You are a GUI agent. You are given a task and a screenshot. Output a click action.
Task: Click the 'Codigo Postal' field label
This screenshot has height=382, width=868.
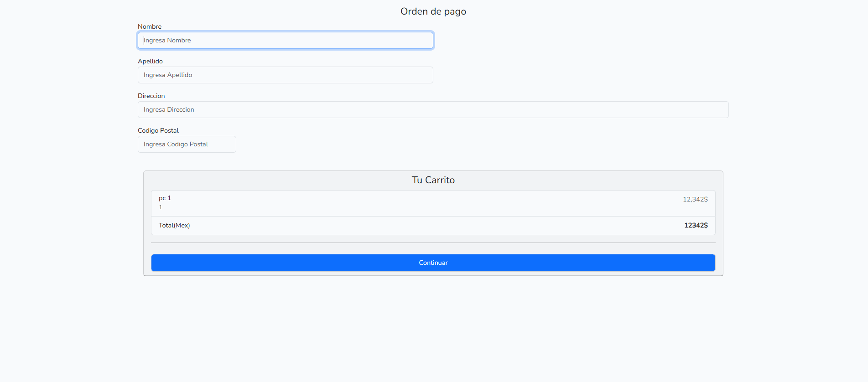pyautogui.click(x=158, y=130)
